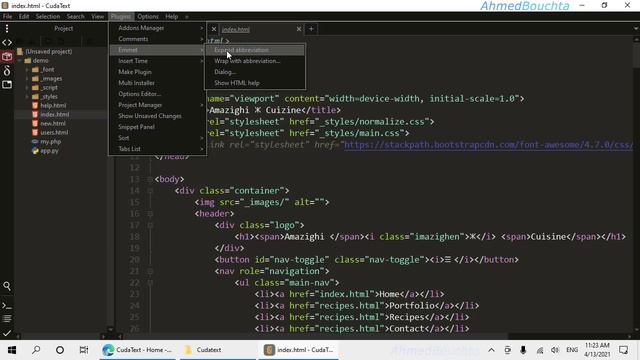
Task: Choose Show HTML help
Action: click(254, 83)
